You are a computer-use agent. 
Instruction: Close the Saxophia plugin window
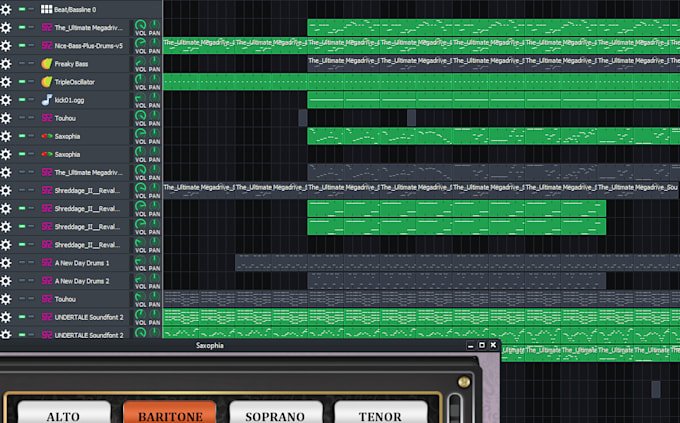pos(493,345)
